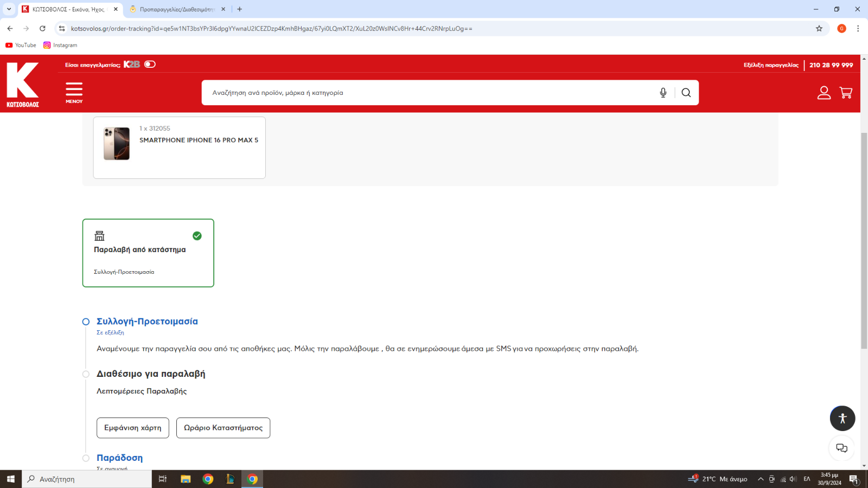868x488 pixels.
Task: Reload the page
Action: coord(42,28)
